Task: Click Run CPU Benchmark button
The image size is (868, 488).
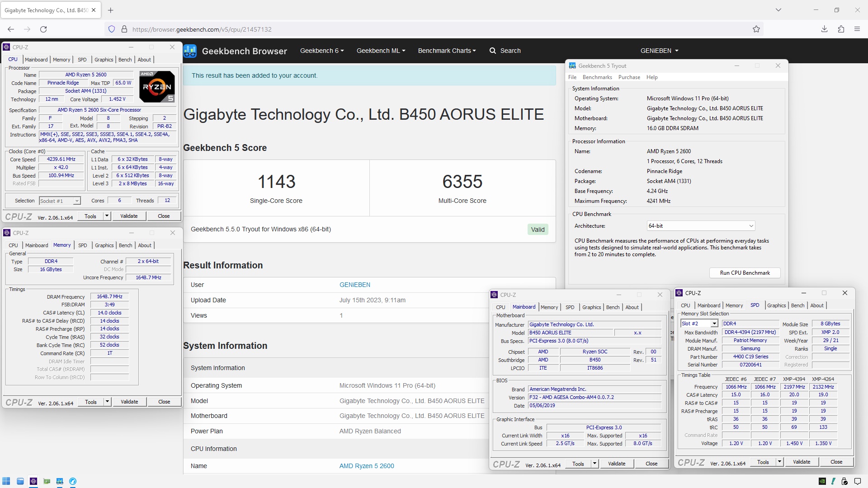Action: coord(745,273)
